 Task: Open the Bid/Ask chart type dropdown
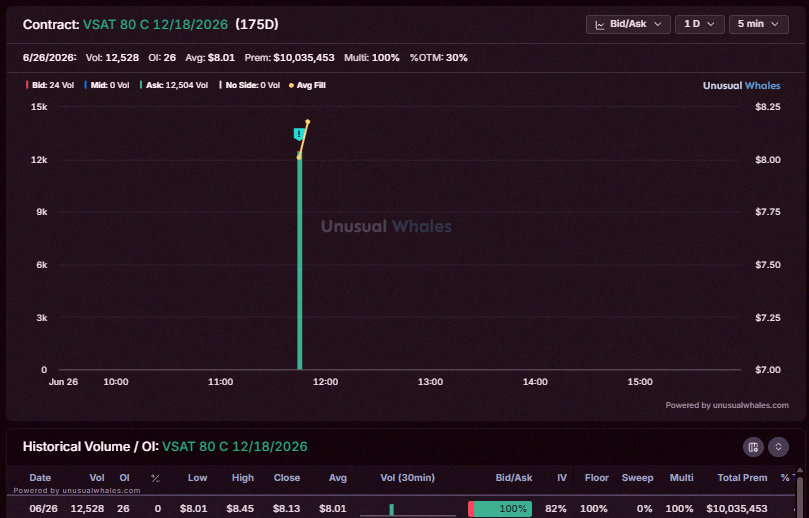[x=628, y=24]
